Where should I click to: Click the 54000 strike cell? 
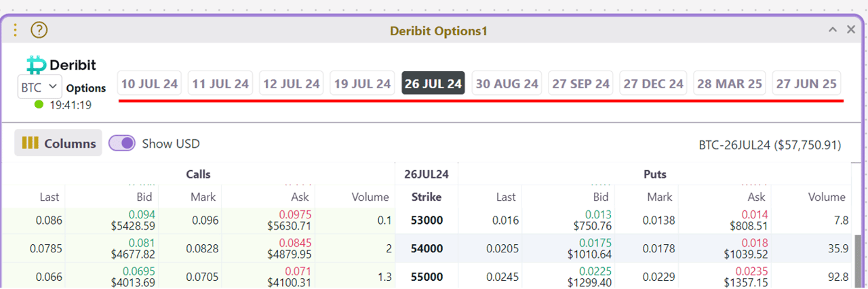[427, 249]
